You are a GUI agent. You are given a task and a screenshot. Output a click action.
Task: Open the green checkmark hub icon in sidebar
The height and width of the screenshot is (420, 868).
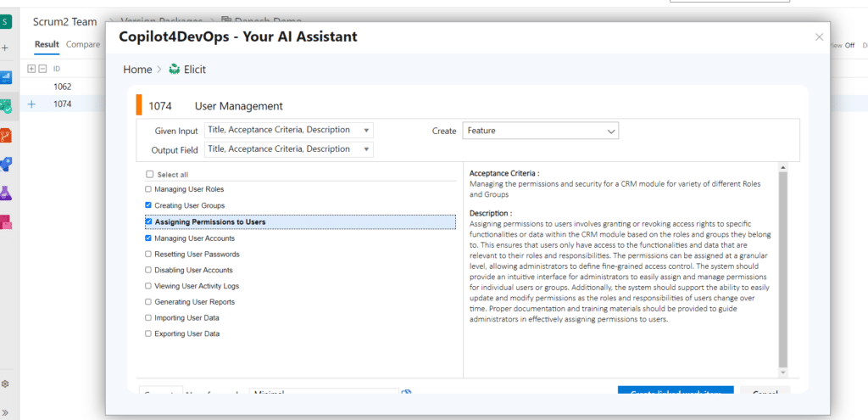pyautogui.click(x=6, y=106)
